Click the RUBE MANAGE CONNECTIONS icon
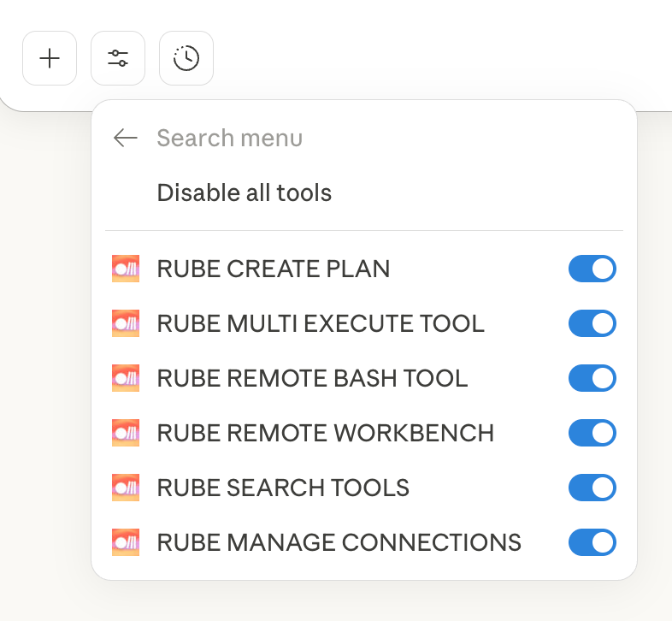 point(126,542)
